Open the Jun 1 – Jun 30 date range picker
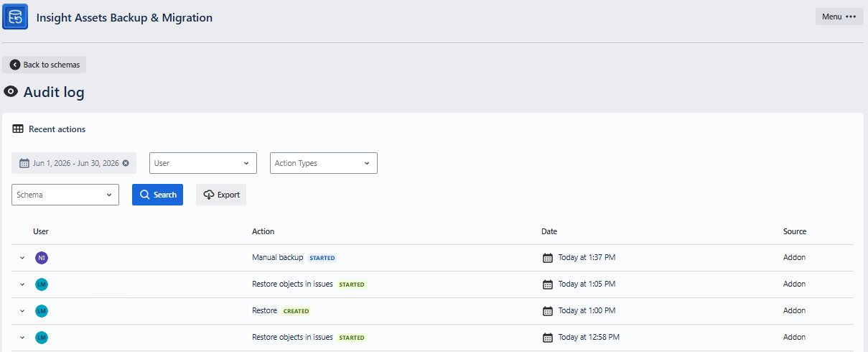 coord(75,163)
